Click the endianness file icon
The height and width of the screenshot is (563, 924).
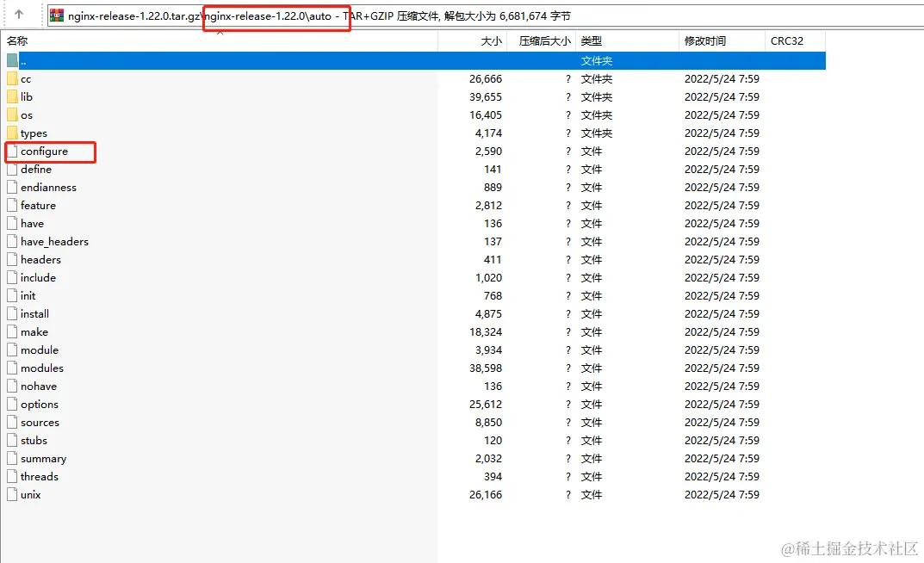pos(12,188)
